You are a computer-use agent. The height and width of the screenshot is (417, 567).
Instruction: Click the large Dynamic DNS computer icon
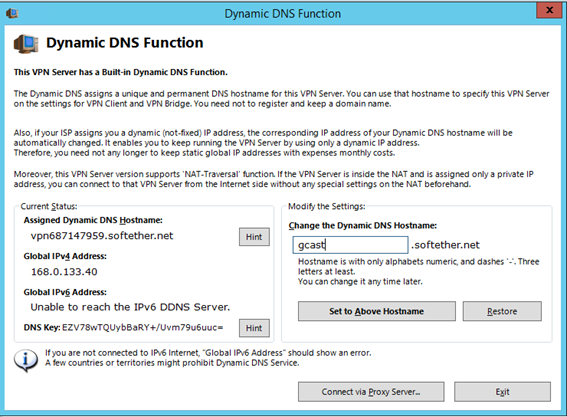click(x=26, y=44)
